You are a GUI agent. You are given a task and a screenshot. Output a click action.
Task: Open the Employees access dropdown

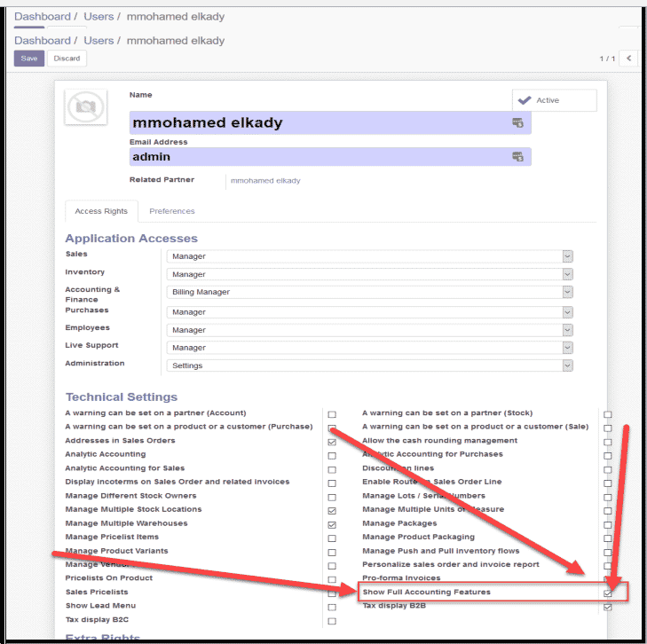point(369,330)
